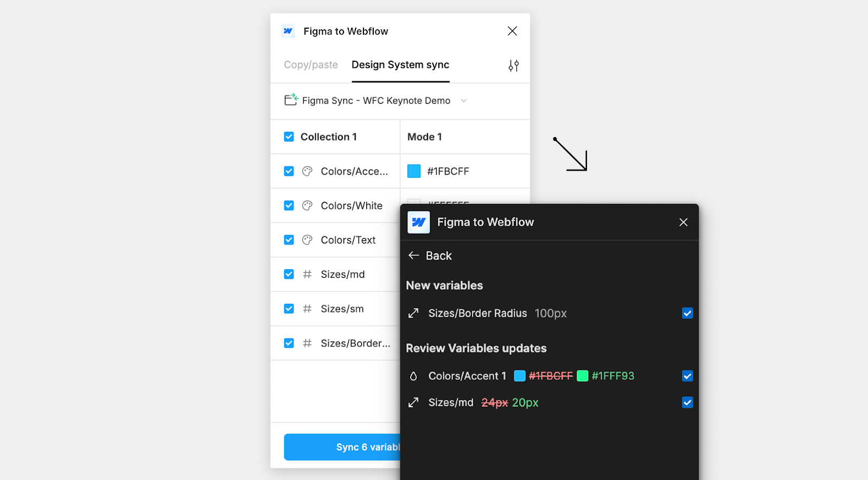Uncheck the Colors/White variable checkbox
Viewport: 868px width, 480px height.
[289, 206]
